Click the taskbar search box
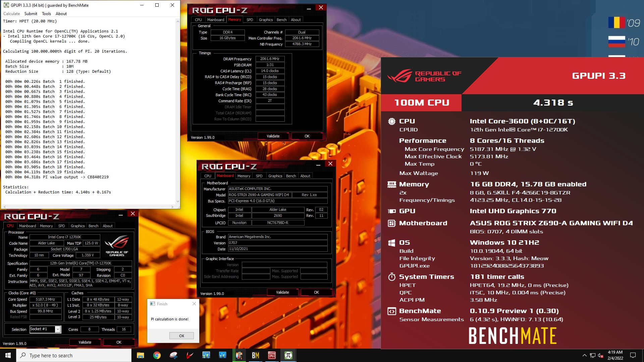 click(74, 355)
